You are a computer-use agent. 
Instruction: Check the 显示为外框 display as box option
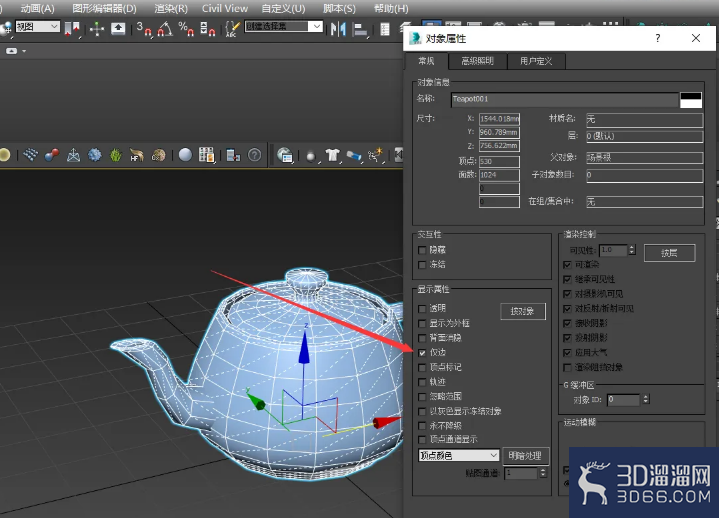point(422,324)
